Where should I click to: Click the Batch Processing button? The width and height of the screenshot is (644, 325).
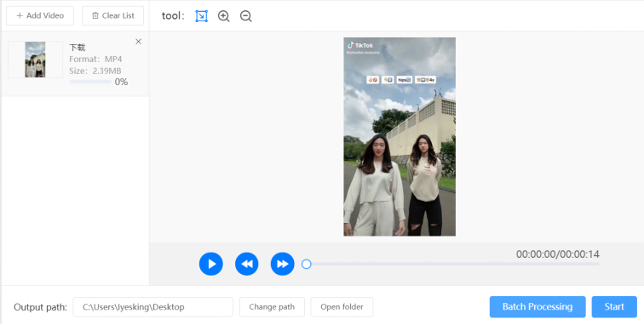(538, 307)
